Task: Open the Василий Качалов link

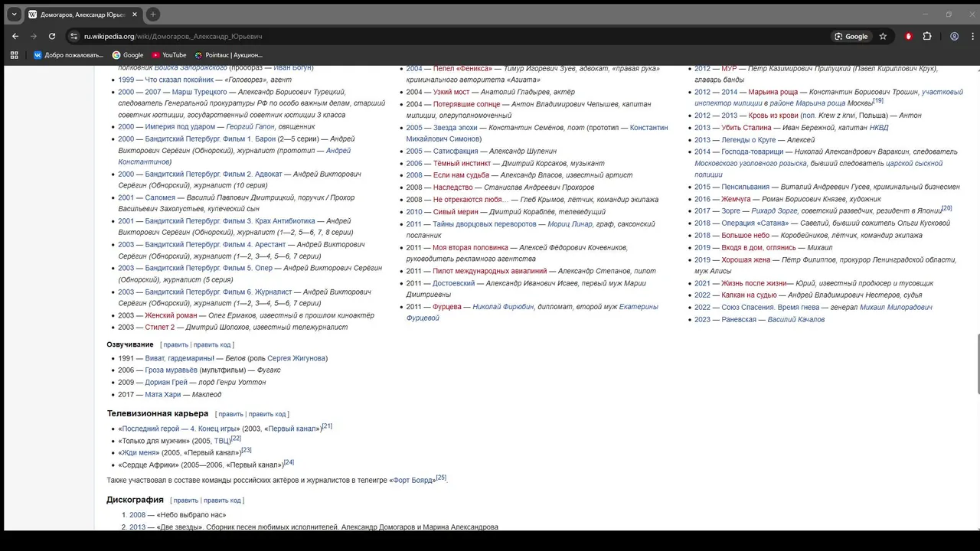Action: click(796, 320)
